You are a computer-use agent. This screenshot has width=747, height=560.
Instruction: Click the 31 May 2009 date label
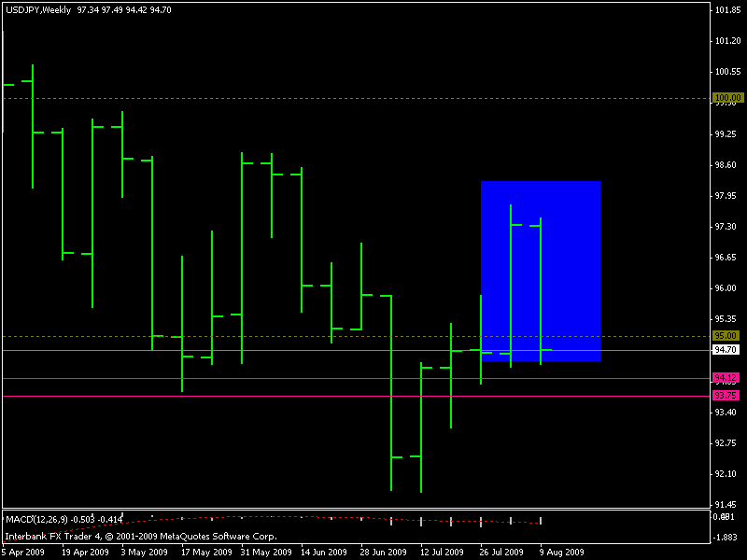coord(266,553)
